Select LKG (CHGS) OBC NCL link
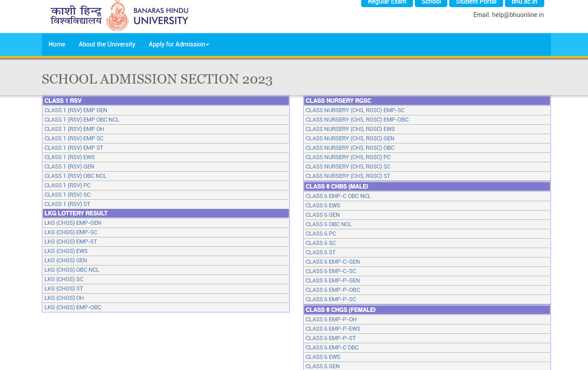The image size is (588, 370). click(72, 270)
